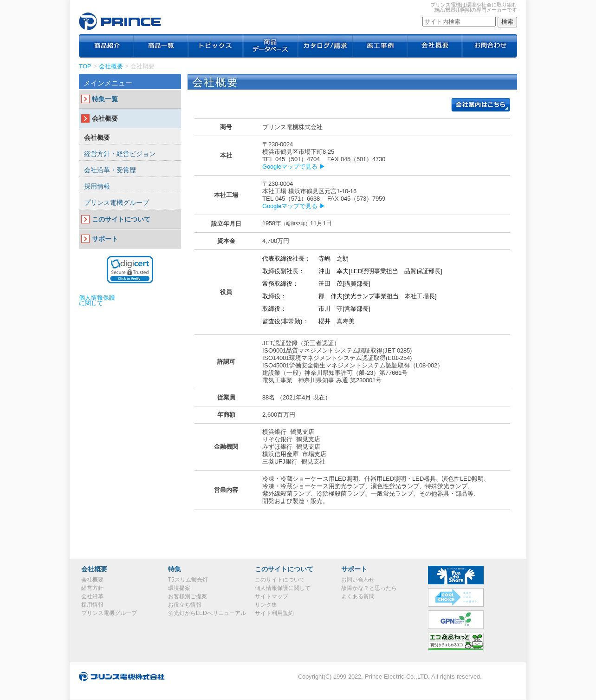Click footer heading このサイトについて
596x700 pixels.
[284, 569]
